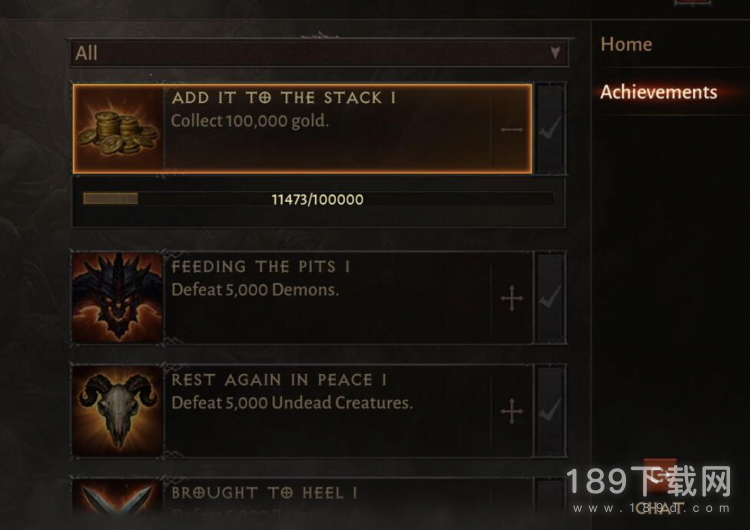Select the Add It to the Stack I achievement
Screen dimensions: 750x530
[x=302, y=129]
